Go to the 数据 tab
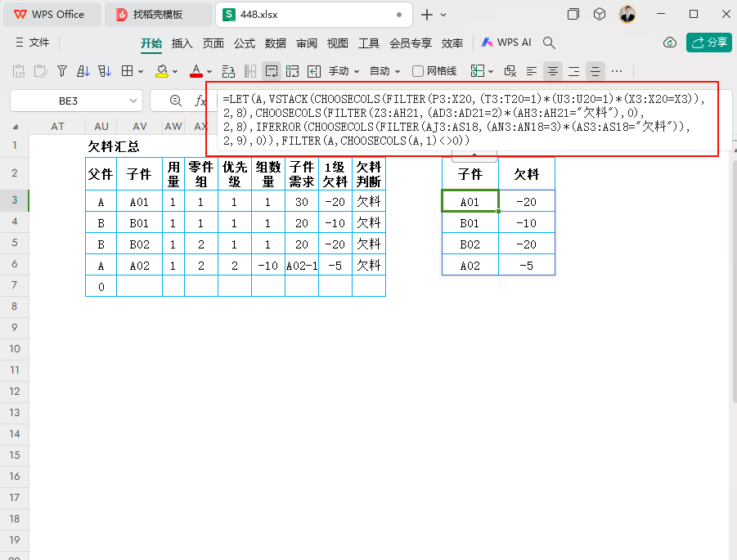737x560 pixels. (276, 43)
